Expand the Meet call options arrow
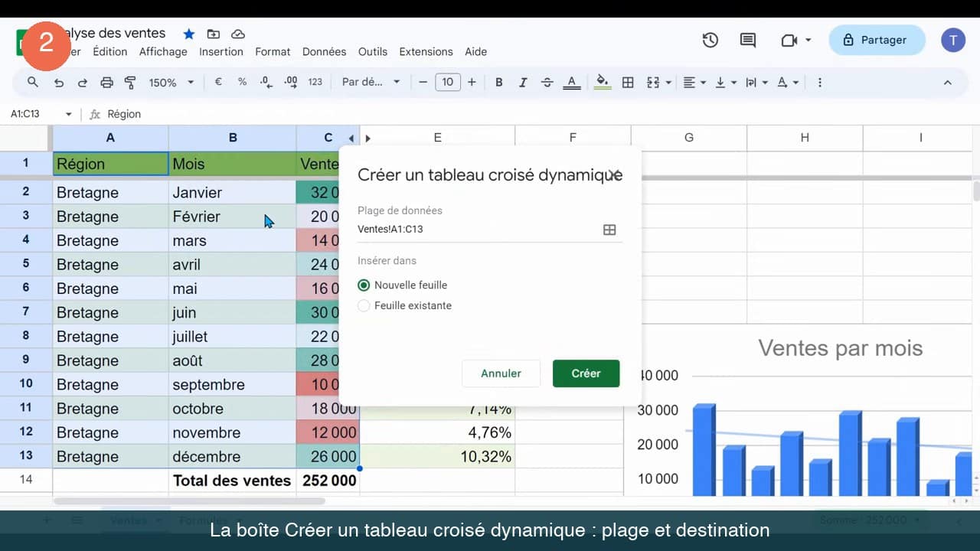The image size is (980, 551). click(x=808, y=40)
